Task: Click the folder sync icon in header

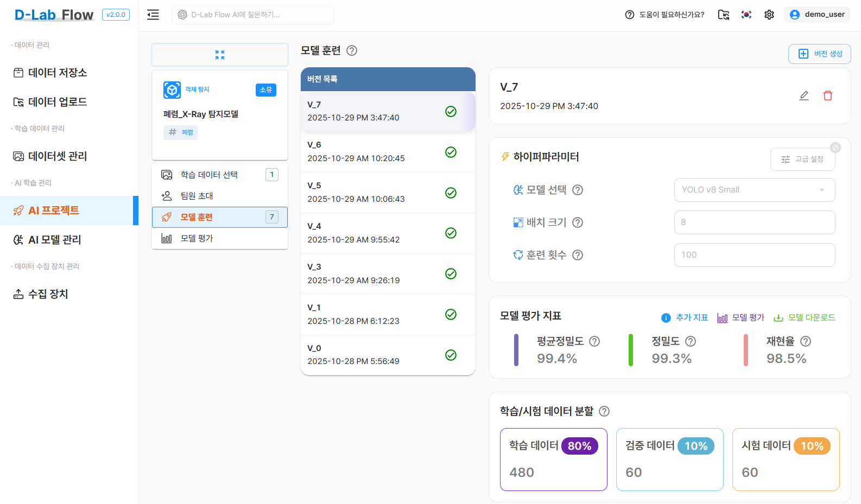Action: pos(723,15)
